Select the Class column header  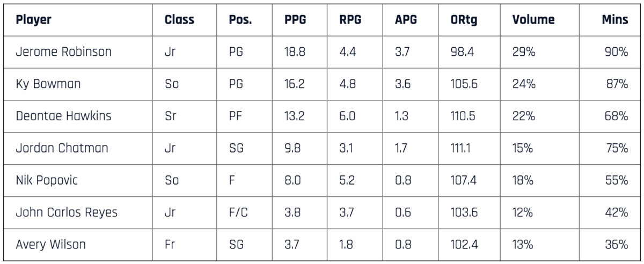coord(179,20)
